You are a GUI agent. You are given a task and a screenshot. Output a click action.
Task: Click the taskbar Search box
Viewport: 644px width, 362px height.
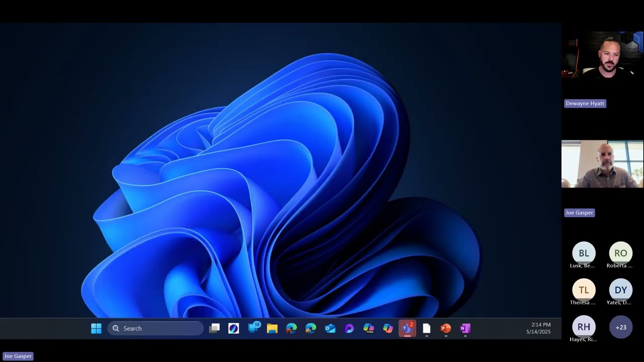pos(155,328)
